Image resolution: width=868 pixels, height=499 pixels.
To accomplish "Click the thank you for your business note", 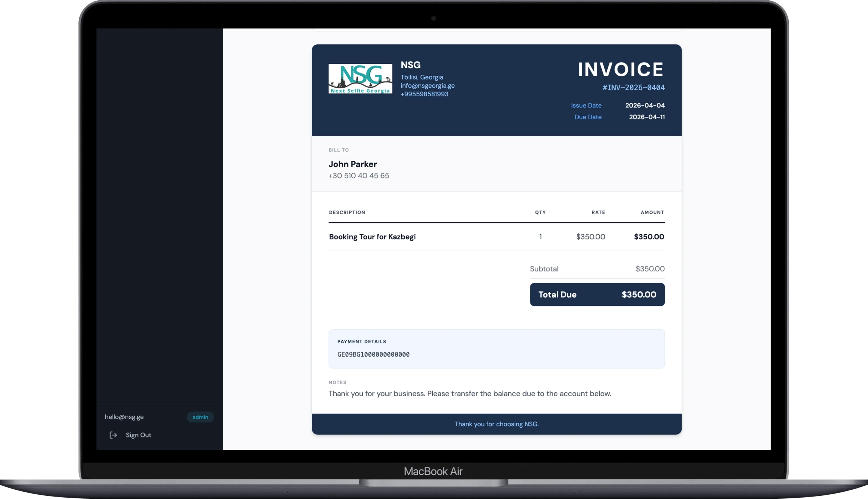I will click(x=470, y=394).
